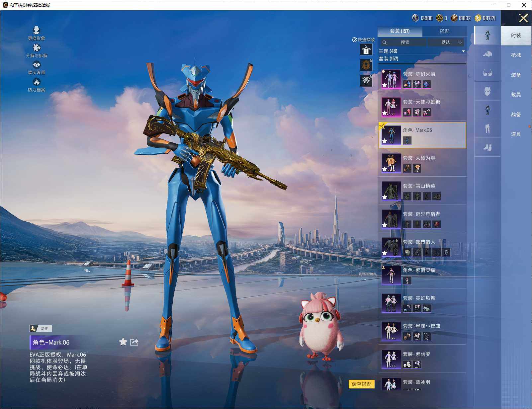Click first item icon under 套装-天使彩虹糖
Screen dimensions: 532x409
[x=407, y=113]
